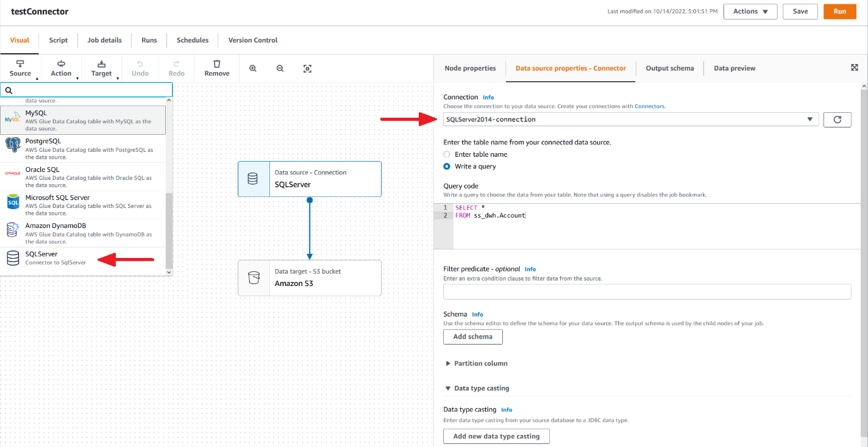Click the properties panel vertical scrollbar

point(864,262)
